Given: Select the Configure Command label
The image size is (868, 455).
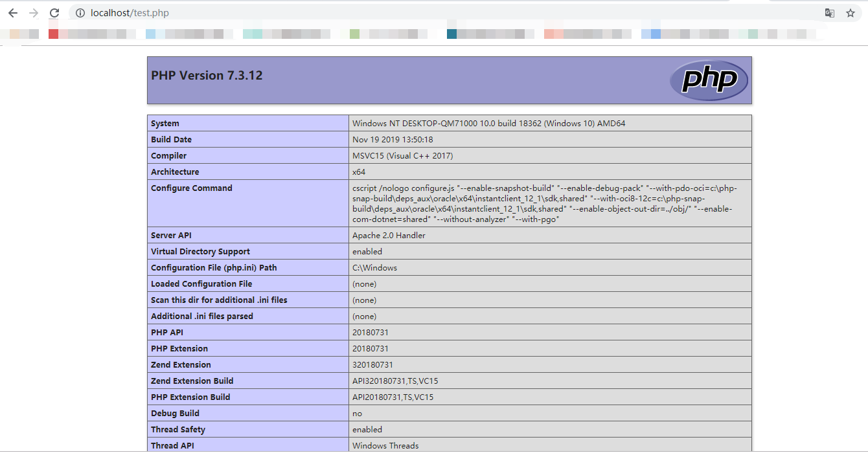Looking at the screenshot, I should tap(191, 188).
